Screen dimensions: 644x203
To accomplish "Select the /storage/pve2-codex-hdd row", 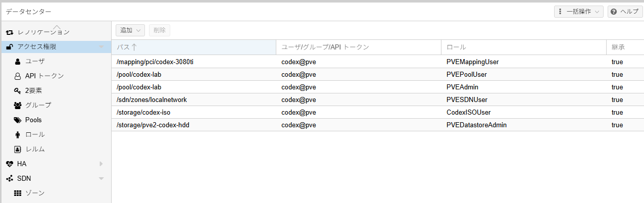I will (378, 125).
